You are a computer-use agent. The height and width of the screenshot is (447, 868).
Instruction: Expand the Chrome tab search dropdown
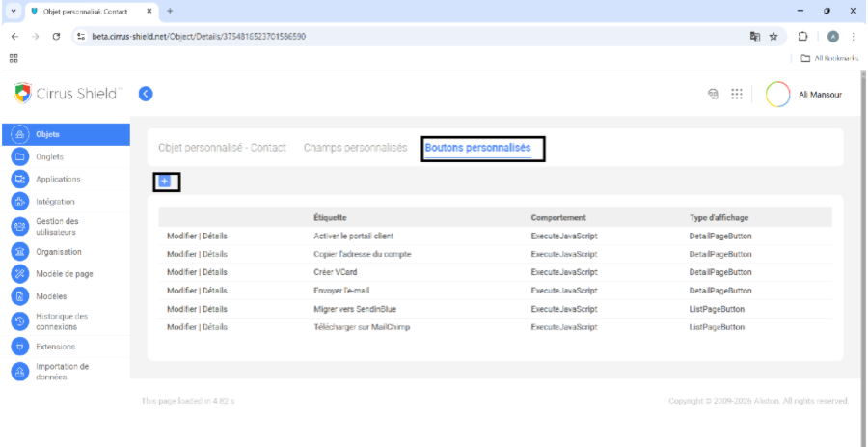(x=13, y=11)
